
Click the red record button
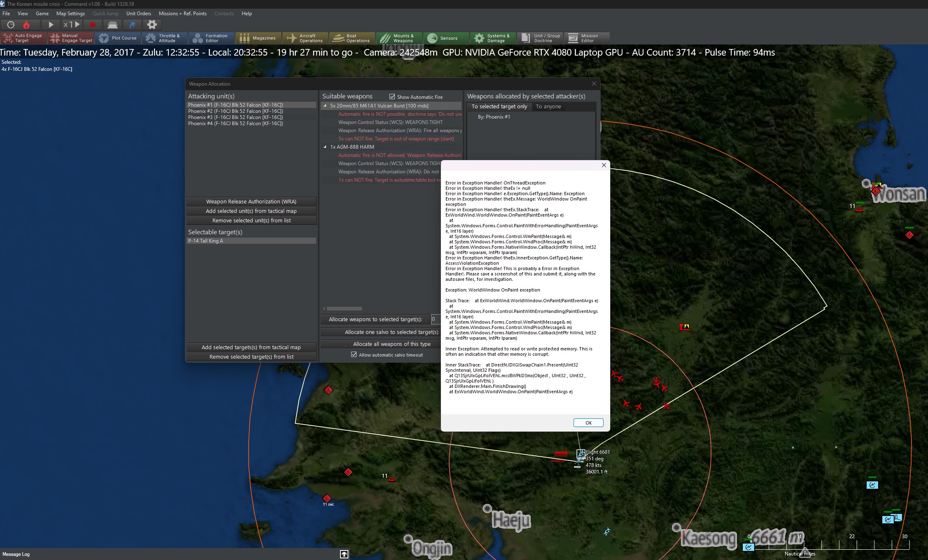(92, 25)
